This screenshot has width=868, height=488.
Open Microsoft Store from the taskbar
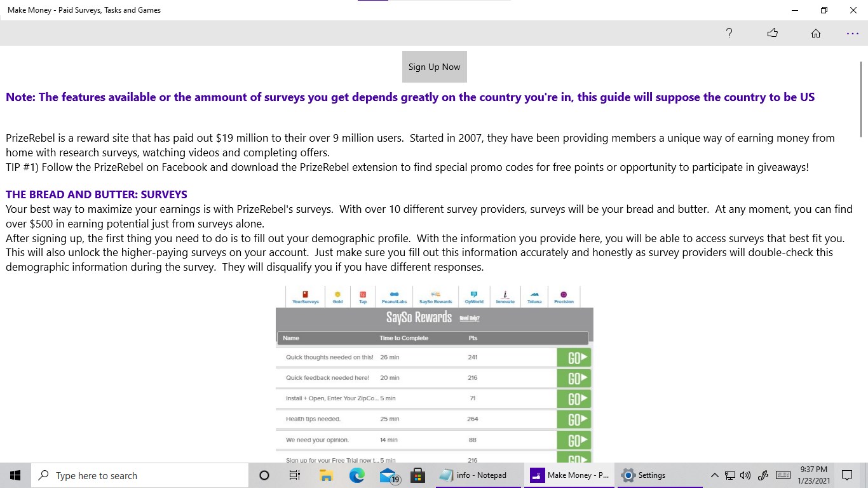[x=418, y=475]
